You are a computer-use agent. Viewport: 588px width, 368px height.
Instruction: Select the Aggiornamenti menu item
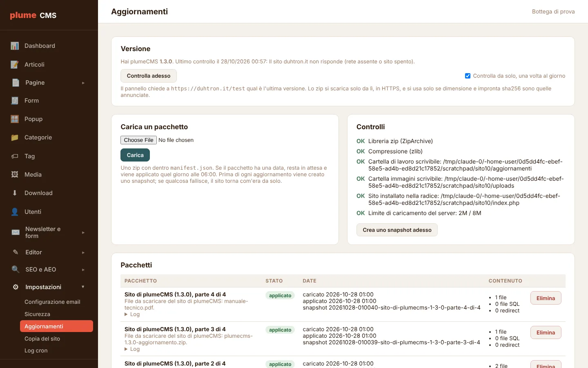pos(56,326)
